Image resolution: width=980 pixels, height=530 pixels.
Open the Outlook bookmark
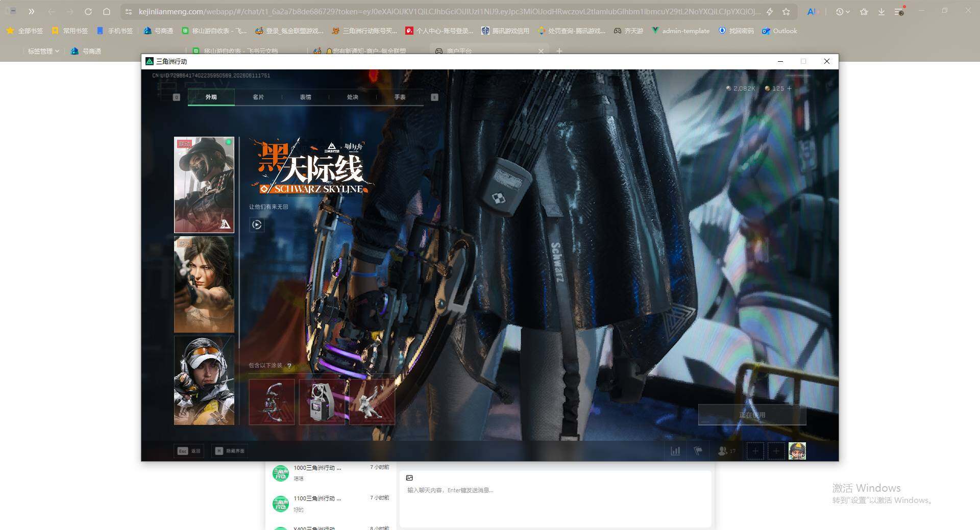[779, 31]
